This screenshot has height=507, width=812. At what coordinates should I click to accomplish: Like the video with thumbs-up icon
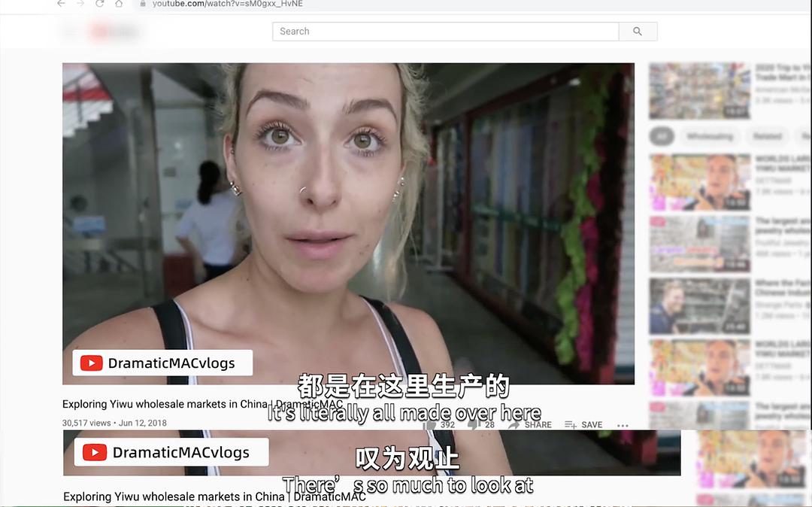pyautogui.click(x=431, y=424)
